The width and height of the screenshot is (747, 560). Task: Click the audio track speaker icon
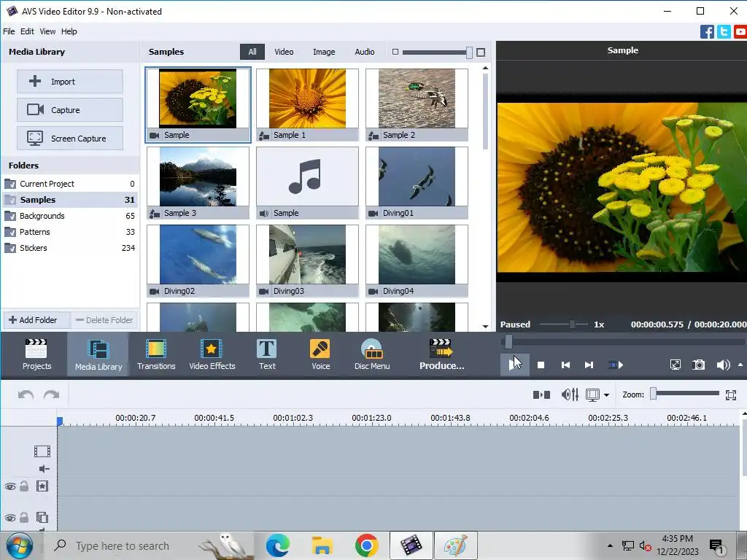tap(44, 469)
